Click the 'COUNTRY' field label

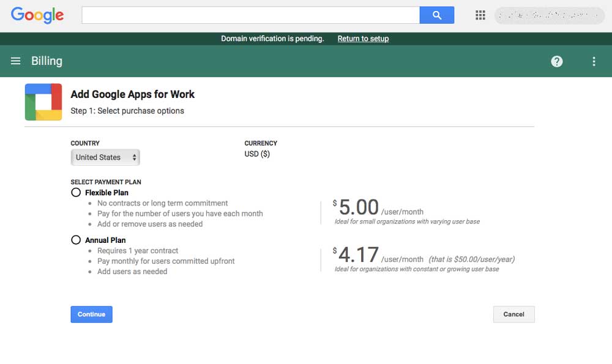(x=85, y=143)
